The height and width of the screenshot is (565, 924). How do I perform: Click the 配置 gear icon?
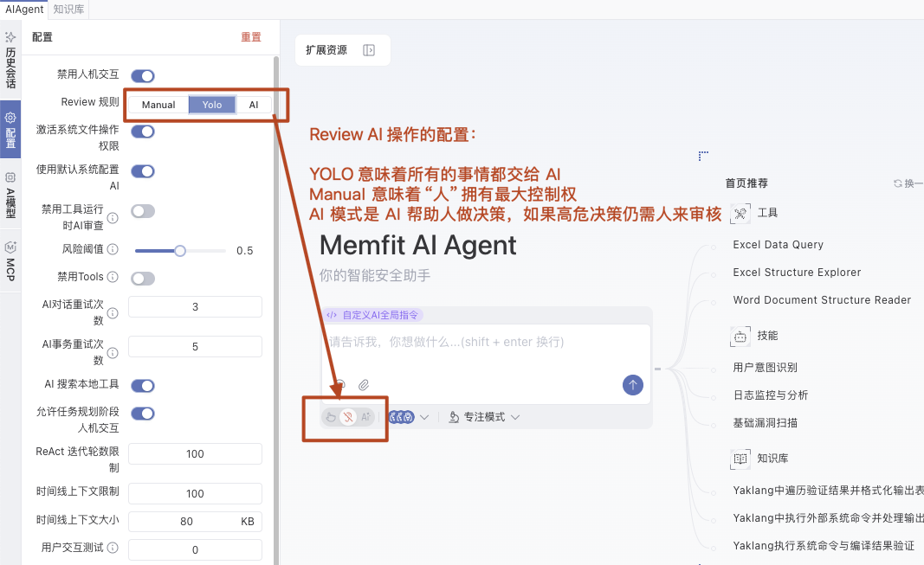tap(10, 117)
